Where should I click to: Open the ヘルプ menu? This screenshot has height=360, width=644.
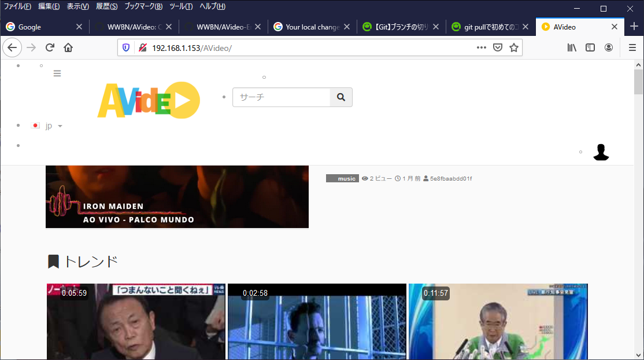(x=212, y=6)
